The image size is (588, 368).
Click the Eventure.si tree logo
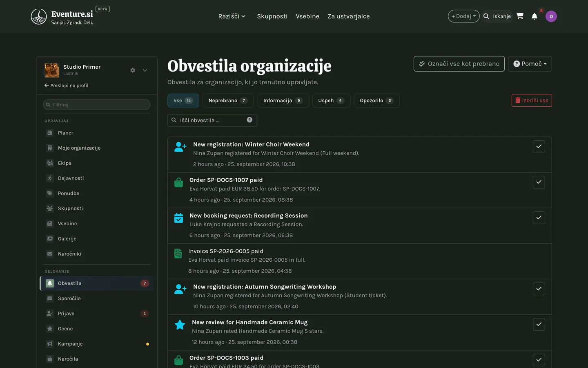click(39, 17)
